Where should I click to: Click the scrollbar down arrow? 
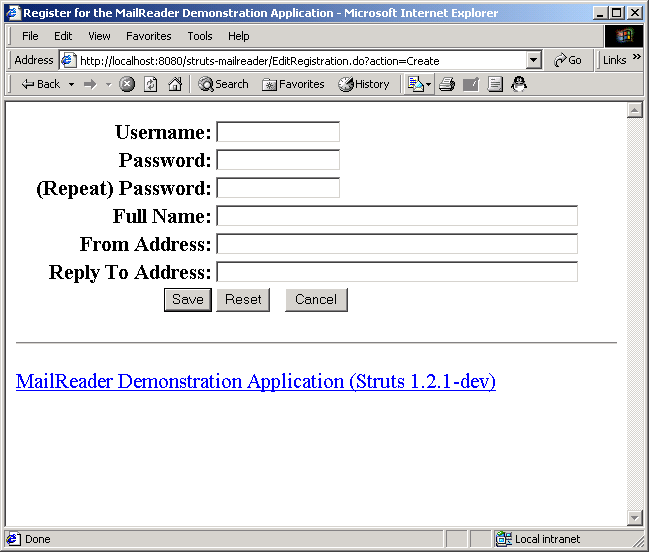[635, 517]
